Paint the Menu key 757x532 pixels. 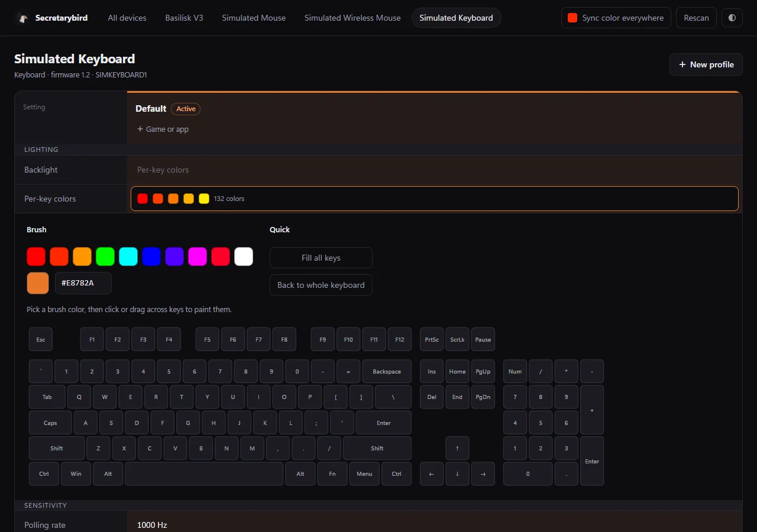tap(364, 473)
